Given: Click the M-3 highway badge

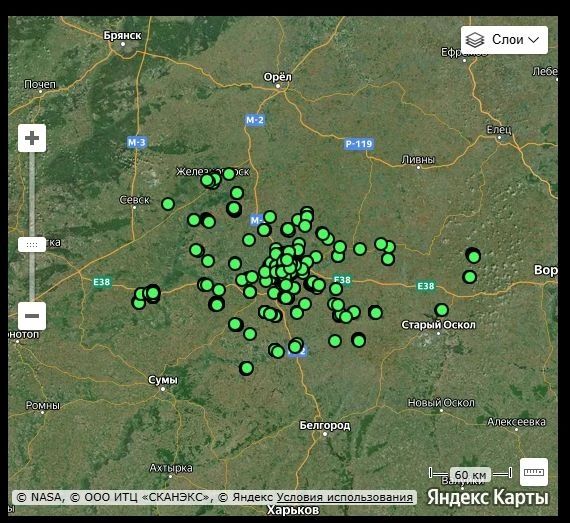Looking at the screenshot, I should click(137, 142).
